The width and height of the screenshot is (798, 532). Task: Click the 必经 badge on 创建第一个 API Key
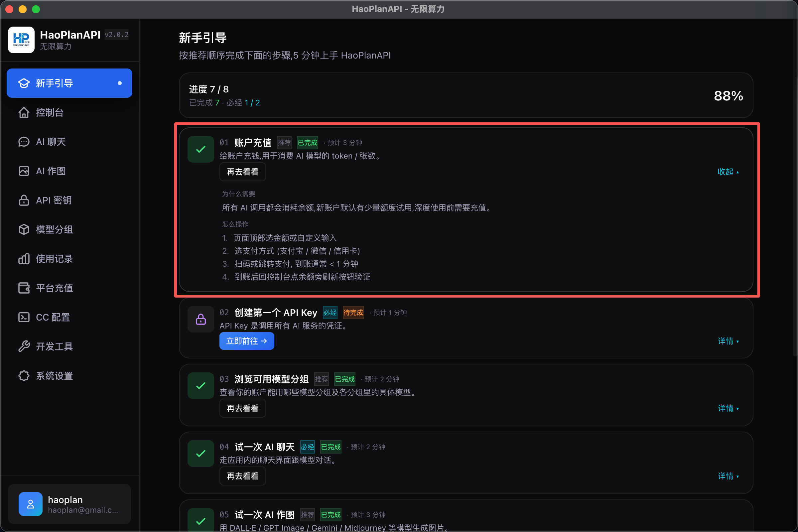[330, 313]
